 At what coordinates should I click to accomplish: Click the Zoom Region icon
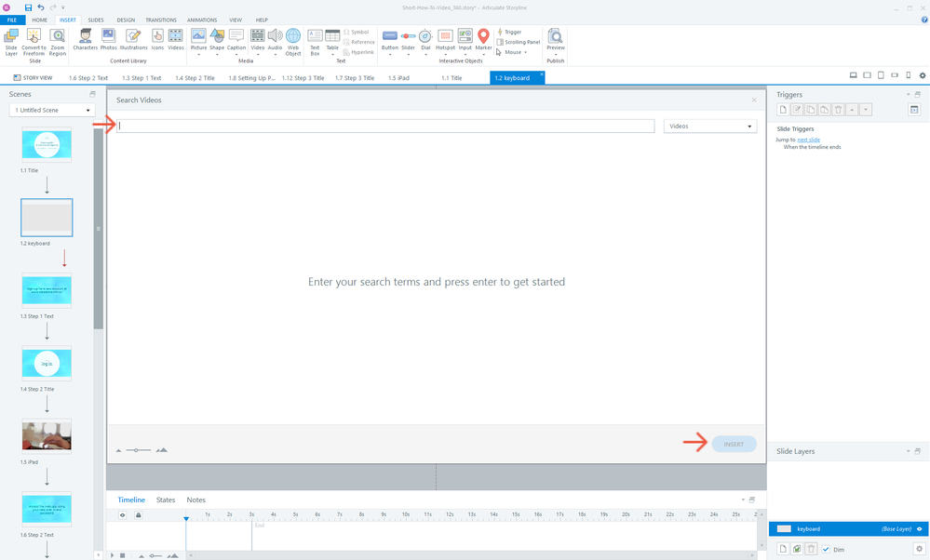(x=57, y=39)
